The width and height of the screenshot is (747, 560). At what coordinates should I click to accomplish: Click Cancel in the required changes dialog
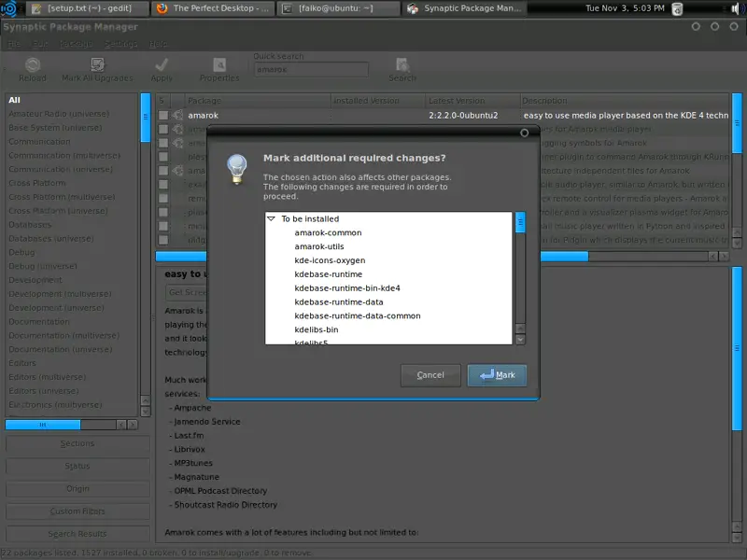click(x=430, y=375)
